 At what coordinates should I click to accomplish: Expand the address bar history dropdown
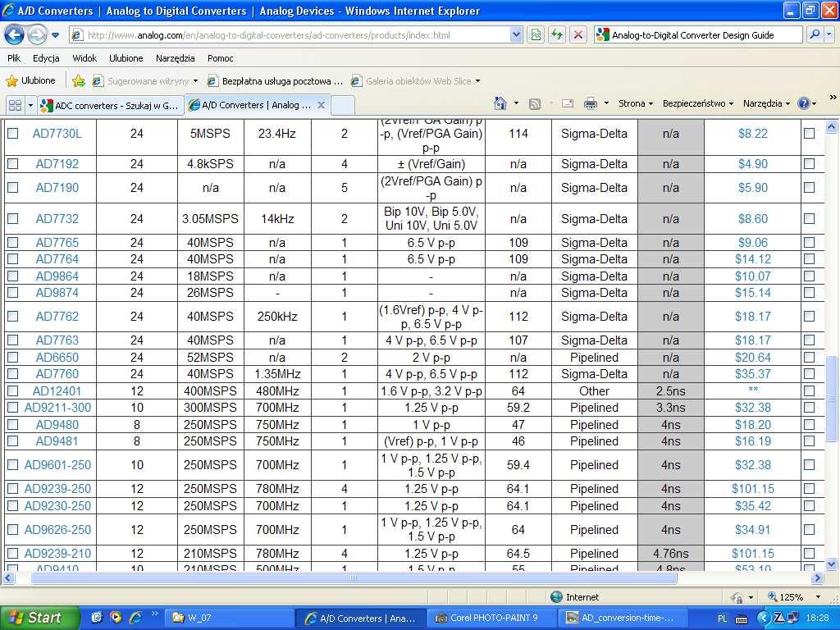pyautogui.click(x=516, y=35)
